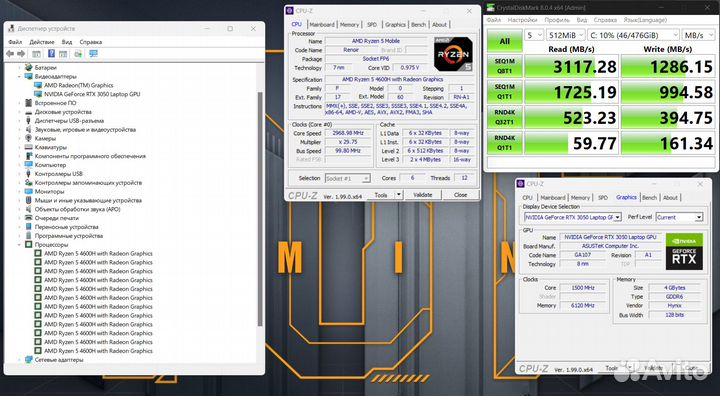This screenshot has height=396, width=720.
Task: Click the action pane toolbar icon beside help
Action: (63, 54)
